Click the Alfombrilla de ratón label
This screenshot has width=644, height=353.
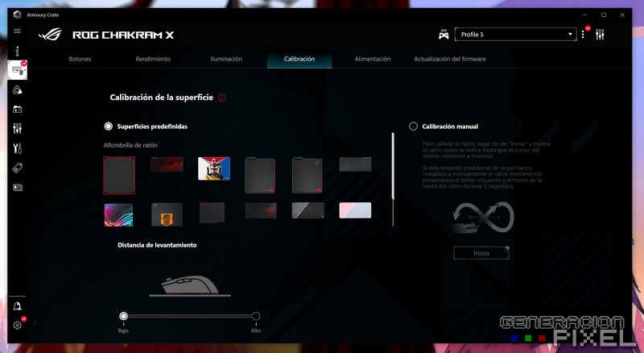(130, 145)
